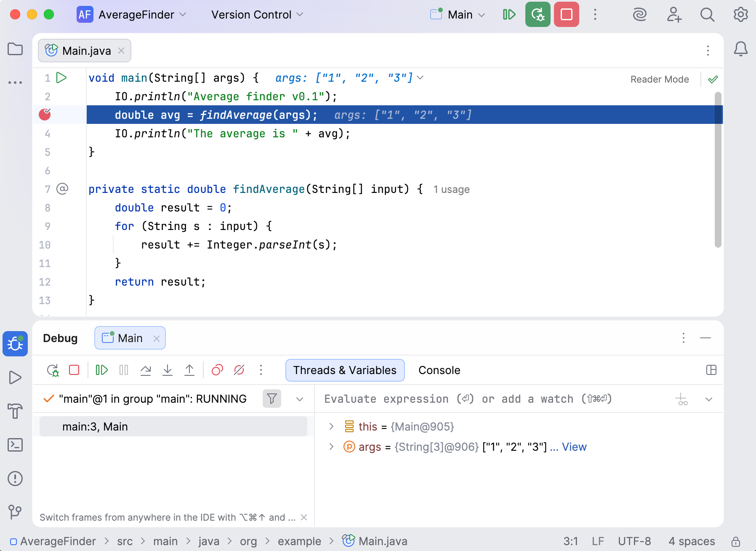Switch to the Console tab
The height and width of the screenshot is (551, 756).
click(x=439, y=370)
